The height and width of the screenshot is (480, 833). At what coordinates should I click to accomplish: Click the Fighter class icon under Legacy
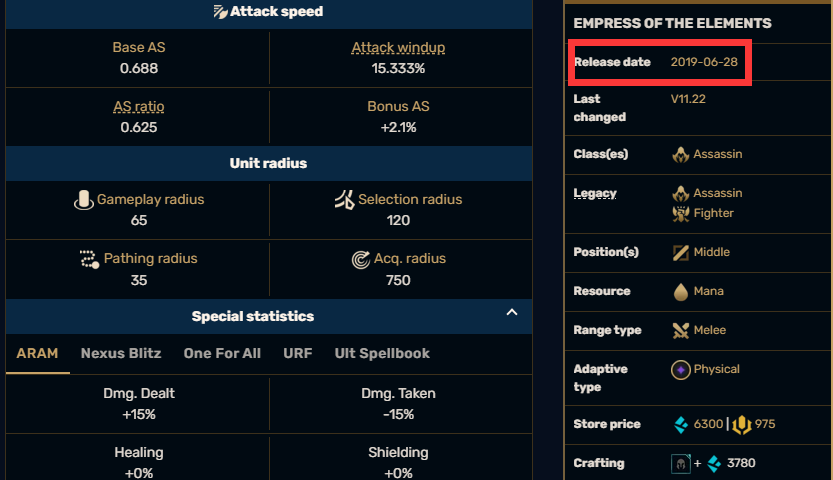681,213
